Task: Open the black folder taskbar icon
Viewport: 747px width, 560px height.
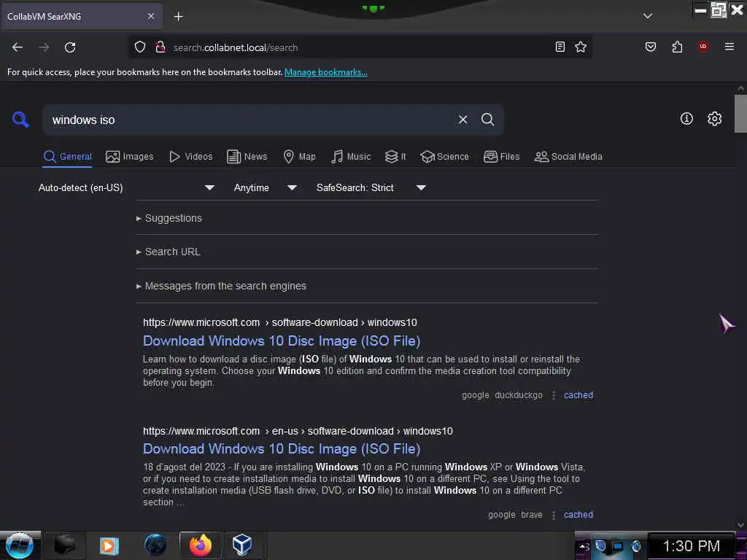Action: click(x=64, y=545)
